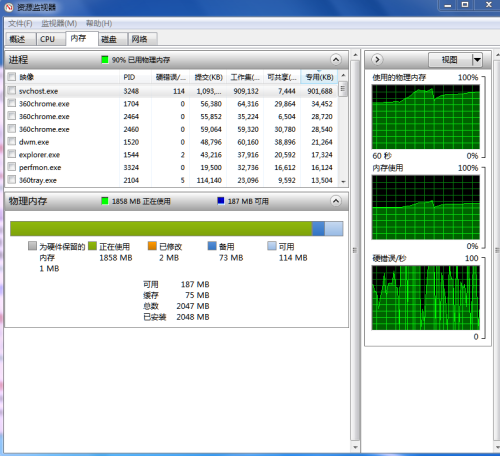This screenshot has height=456, width=500.
Task: Click the process list scroll-down arrow
Action: (x=343, y=181)
